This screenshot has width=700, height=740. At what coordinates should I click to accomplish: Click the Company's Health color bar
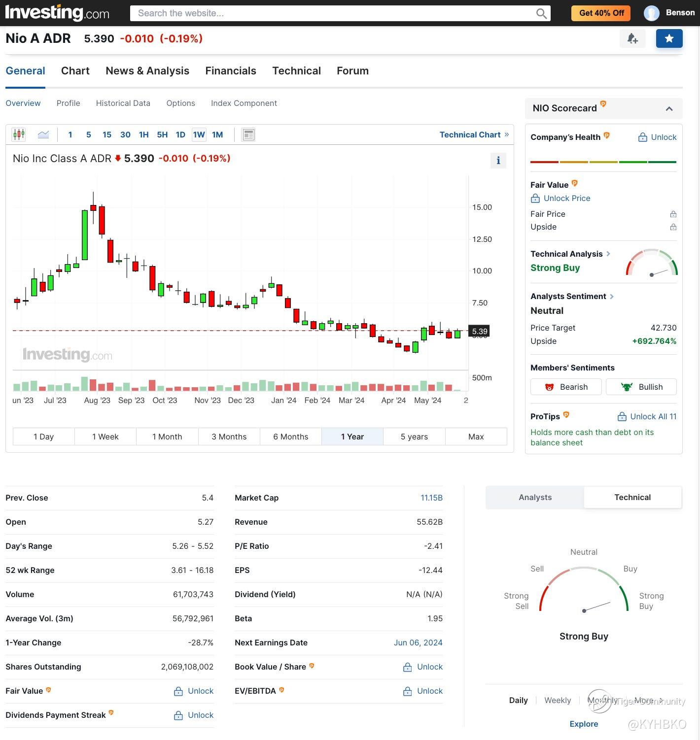coord(603,162)
